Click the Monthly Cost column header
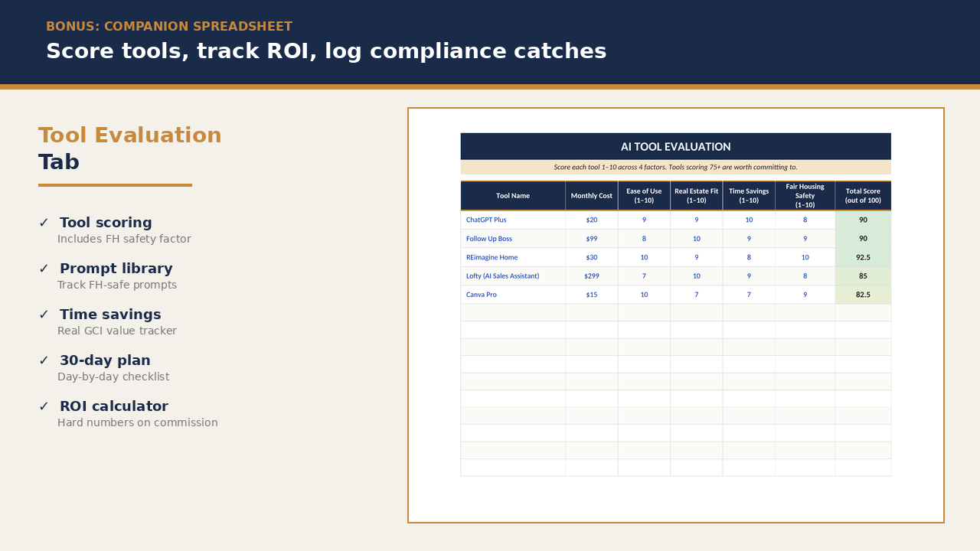The height and width of the screenshot is (551, 980). 592,196
